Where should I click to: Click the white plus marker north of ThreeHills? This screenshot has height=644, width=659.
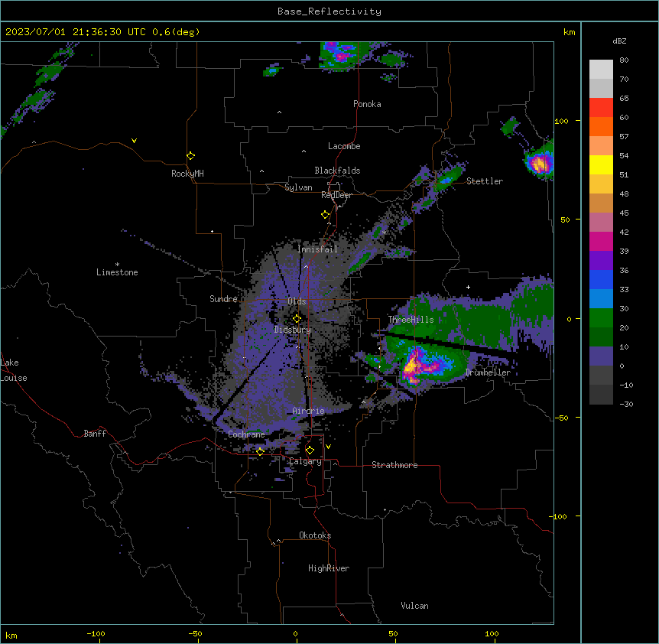tap(468, 287)
